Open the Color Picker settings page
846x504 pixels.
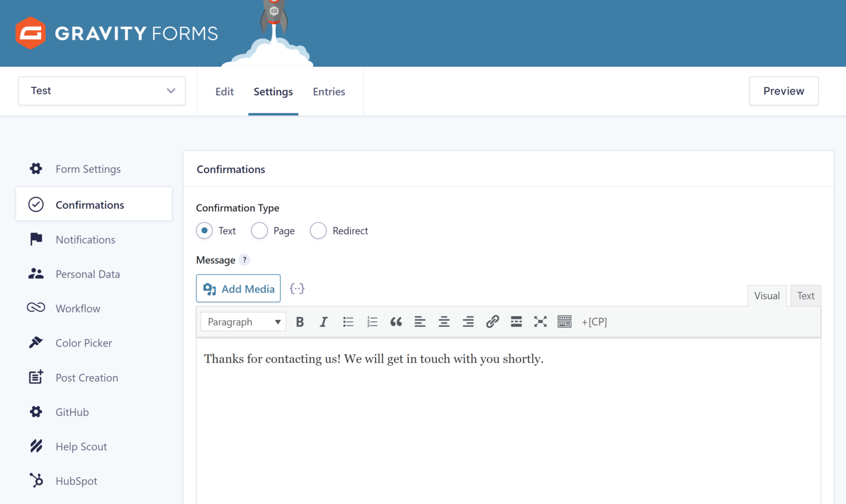click(x=84, y=343)
